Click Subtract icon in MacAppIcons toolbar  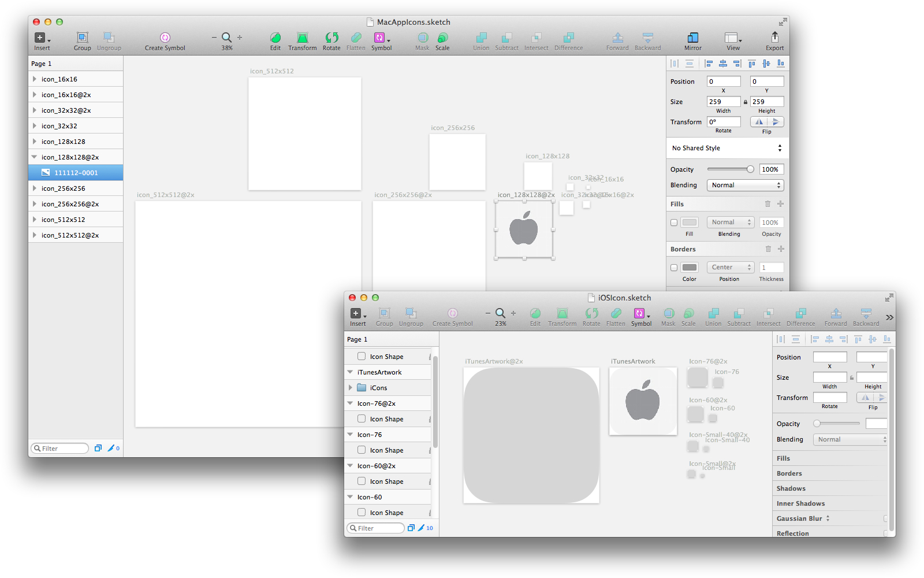click(506, 38)
